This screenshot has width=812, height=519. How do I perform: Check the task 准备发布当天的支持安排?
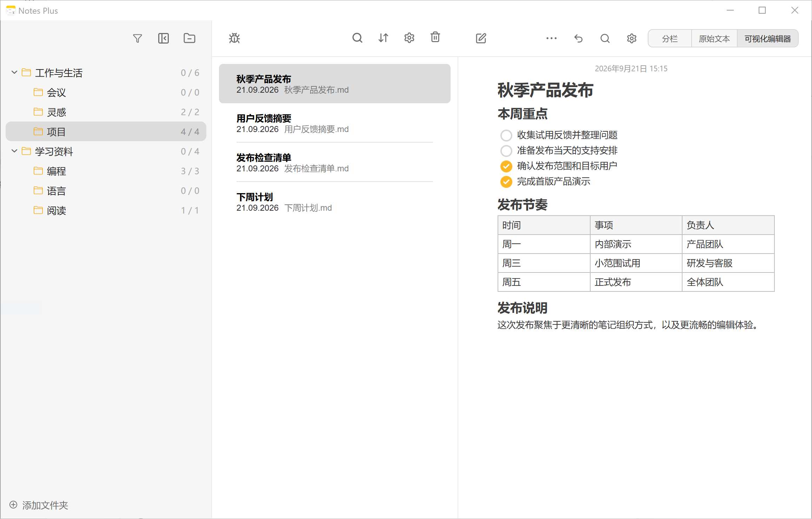pos(506,151)
